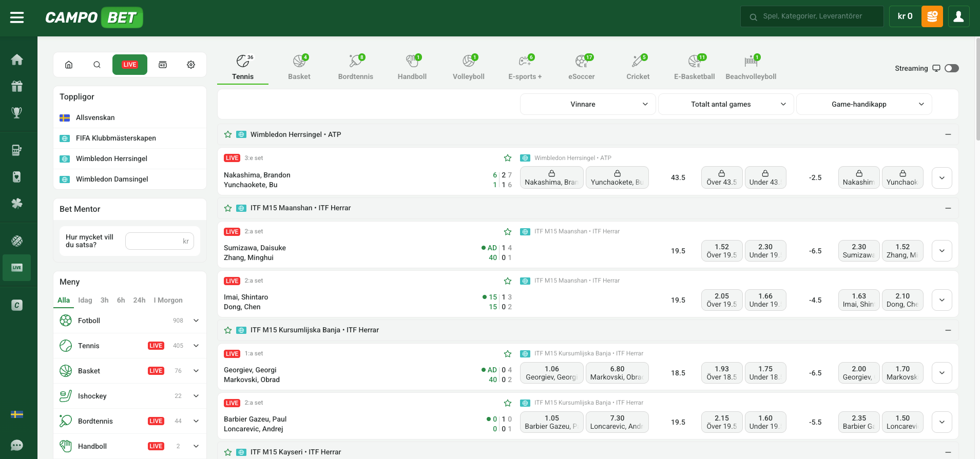Screen dimensions: 980x459
Task: Click the CampoBet logo
Action: pyautogui.click(x=94, y=17)
